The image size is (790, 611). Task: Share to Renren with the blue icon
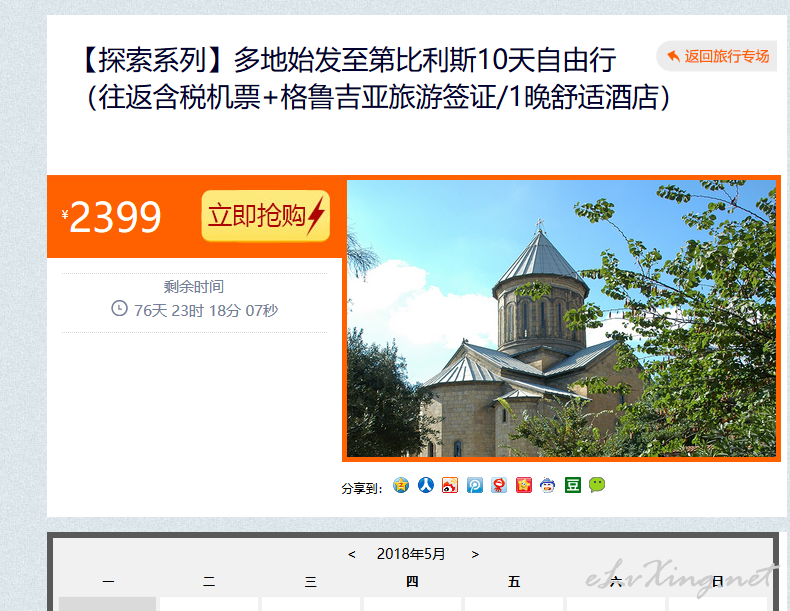426,485
